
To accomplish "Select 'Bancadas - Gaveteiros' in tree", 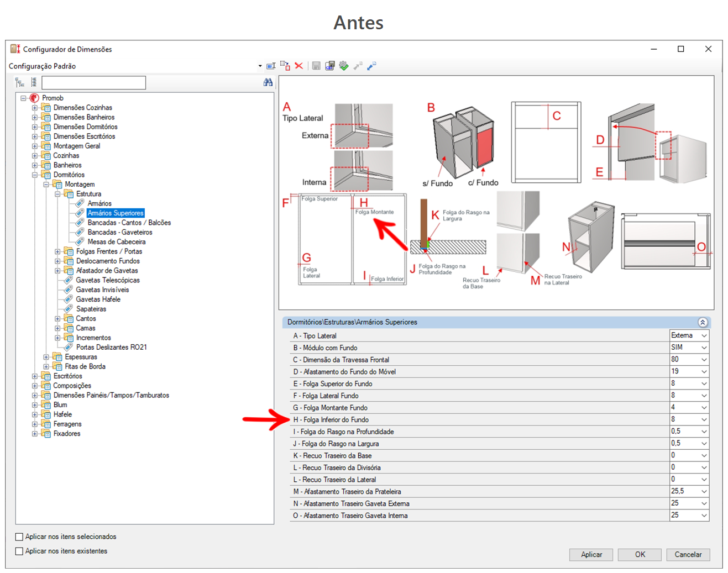I will point(120,232).
